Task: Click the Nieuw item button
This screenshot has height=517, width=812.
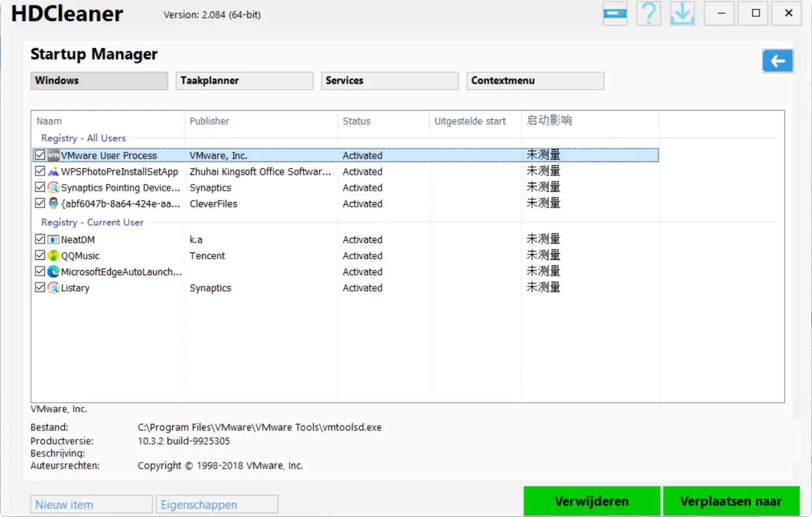Action: coord(91,504)
